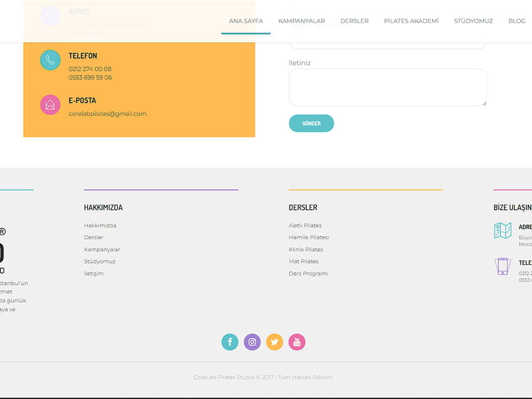Image resolution: width=532 pixels, height=399 pixels.
Task: Open the DERSLER navigation item
Action: pyautogui.click(x=354, y=21)
